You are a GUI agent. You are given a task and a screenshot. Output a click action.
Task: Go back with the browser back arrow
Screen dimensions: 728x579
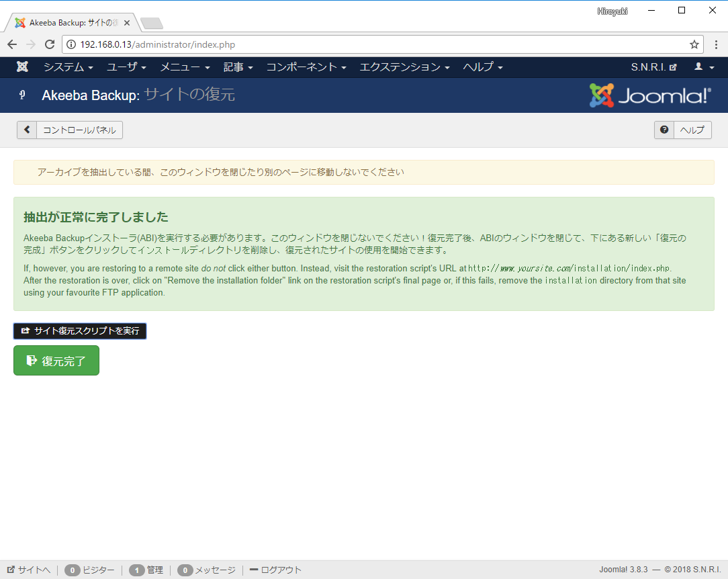[x=12, y=44]
